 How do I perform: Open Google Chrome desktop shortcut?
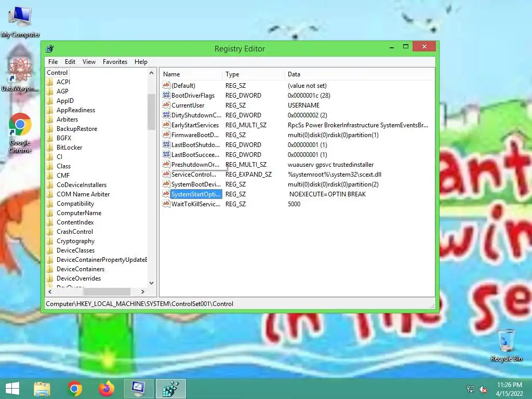click(x=20, y=134)
